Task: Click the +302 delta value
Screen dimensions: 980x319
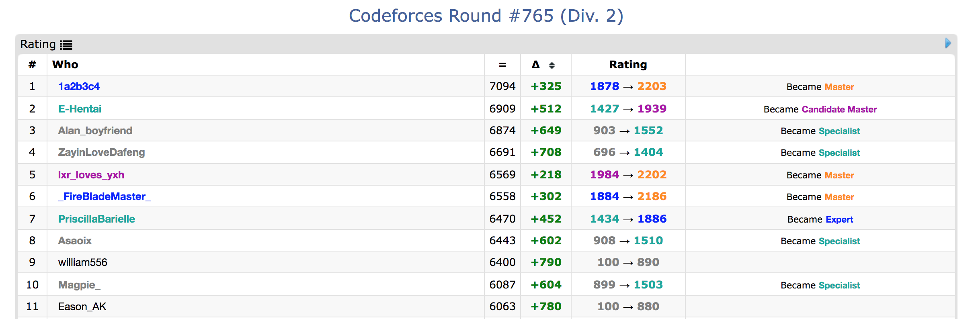Action: 546,196
